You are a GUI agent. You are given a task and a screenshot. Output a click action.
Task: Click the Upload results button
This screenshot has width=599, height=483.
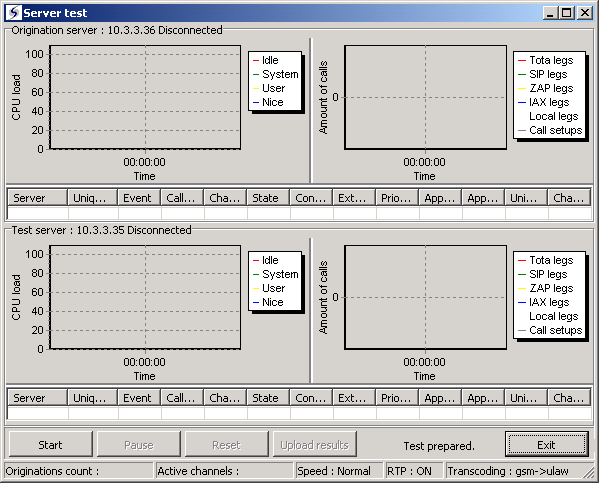315,445
